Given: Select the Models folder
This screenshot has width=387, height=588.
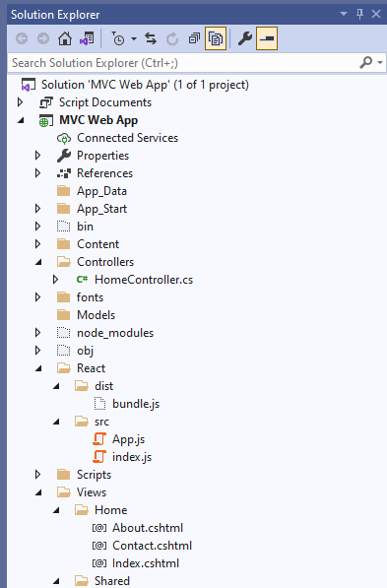Looking at the screenshot, I should (x=96, y=315).
